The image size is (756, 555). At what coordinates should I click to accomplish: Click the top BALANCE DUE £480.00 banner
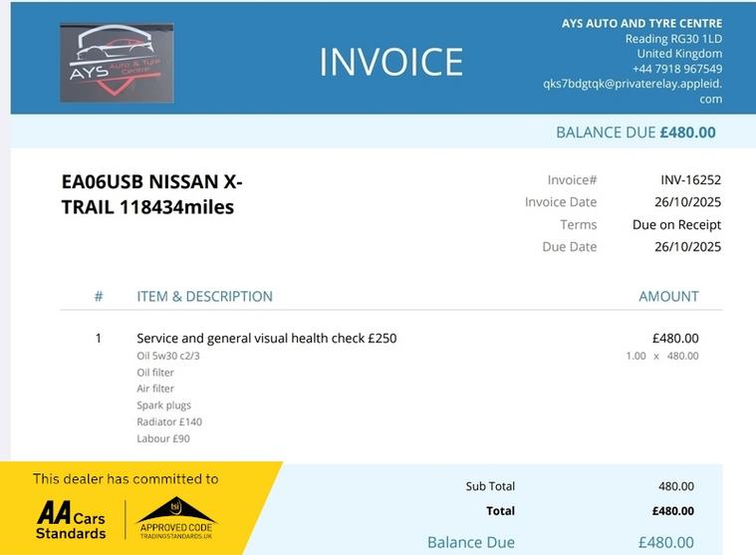click(x=634, y=133)
